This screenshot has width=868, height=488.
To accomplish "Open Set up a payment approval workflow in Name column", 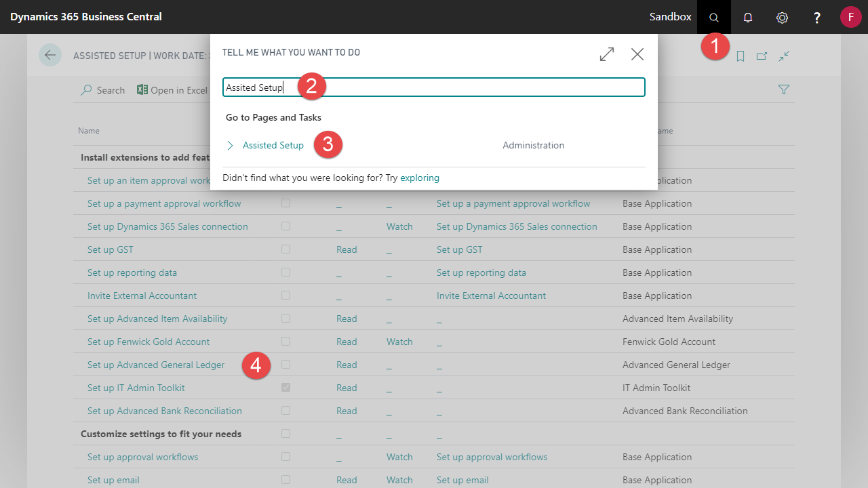I will pyautogui.click(x=164, y=203).
